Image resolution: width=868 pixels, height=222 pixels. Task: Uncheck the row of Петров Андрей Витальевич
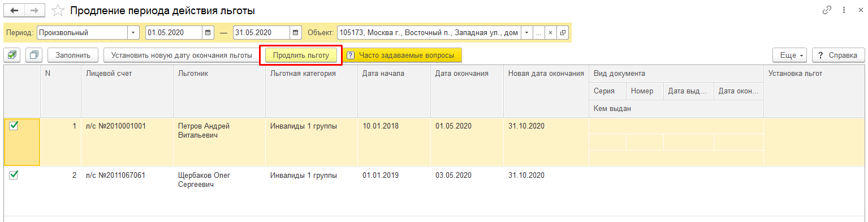(x=14, y=126)
